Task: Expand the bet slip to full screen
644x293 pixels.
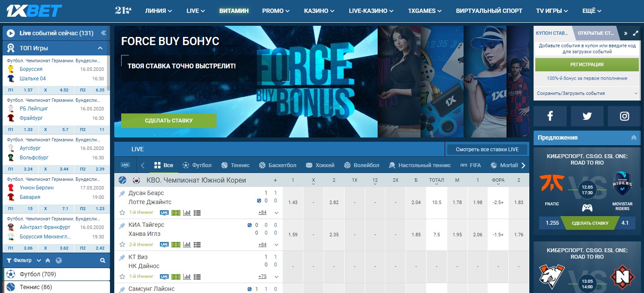Action: pos(635,33)
